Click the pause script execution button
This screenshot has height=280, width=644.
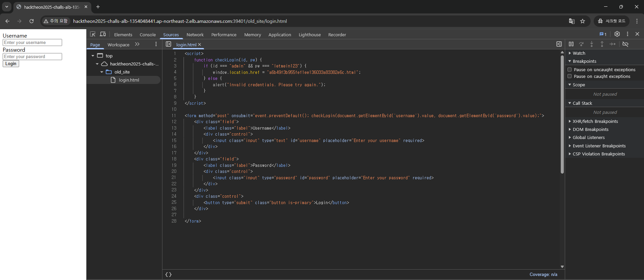571,44
